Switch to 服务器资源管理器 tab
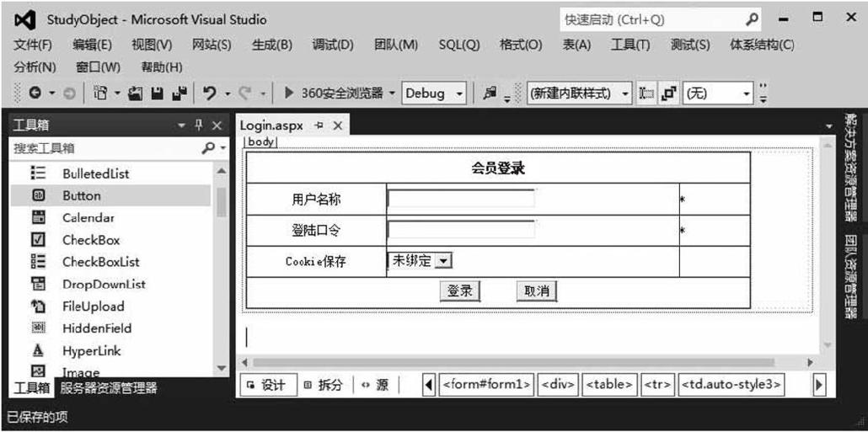Image resolution: width=868 pixels, height=432 pixels. [x=109, y=388]
